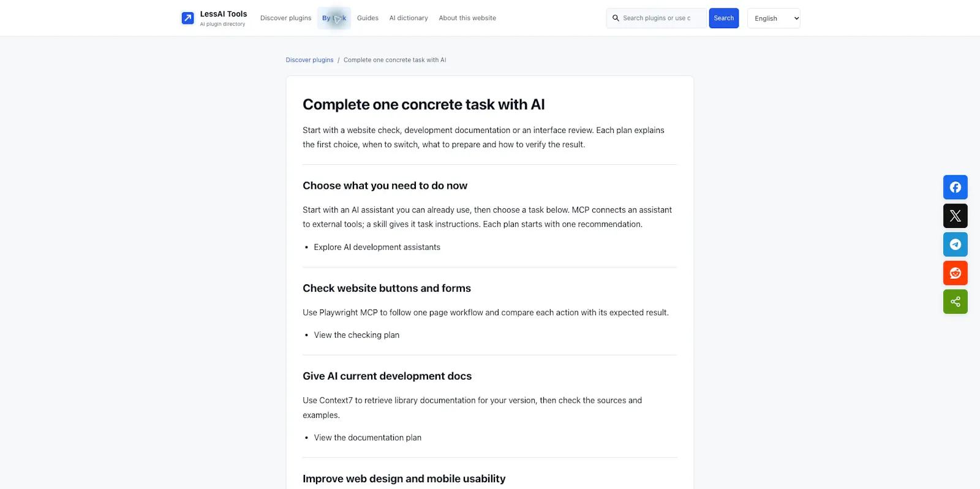The width and height of the screenshot is (980, 489).
Task: Click the Improve web design and mobile usability heading
Action: pyautogui.click(x=404, y=479)
